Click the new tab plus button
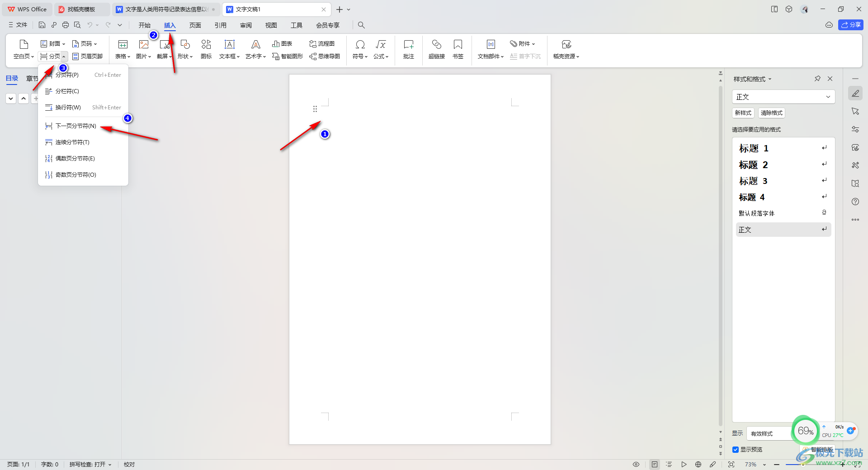 [340, 9]
